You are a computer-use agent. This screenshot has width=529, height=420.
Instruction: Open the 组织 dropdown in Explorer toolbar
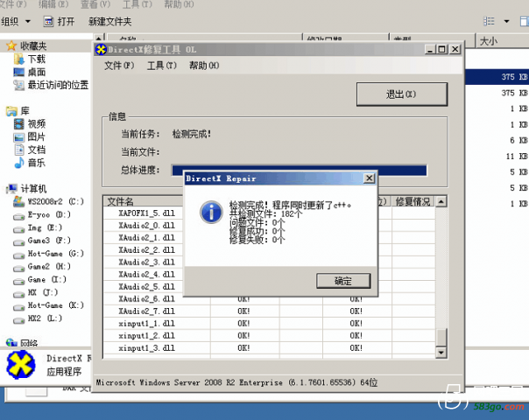[x=16, y=22]
